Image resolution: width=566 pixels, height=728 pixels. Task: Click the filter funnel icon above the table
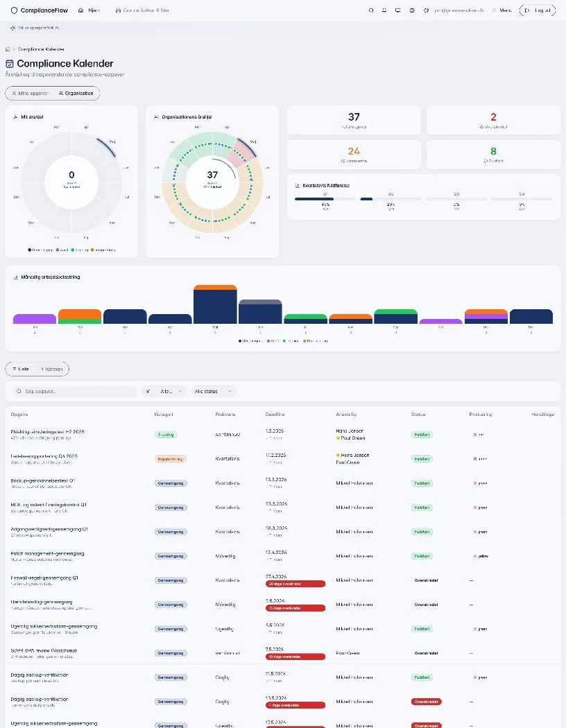click(x=148, y=392)
